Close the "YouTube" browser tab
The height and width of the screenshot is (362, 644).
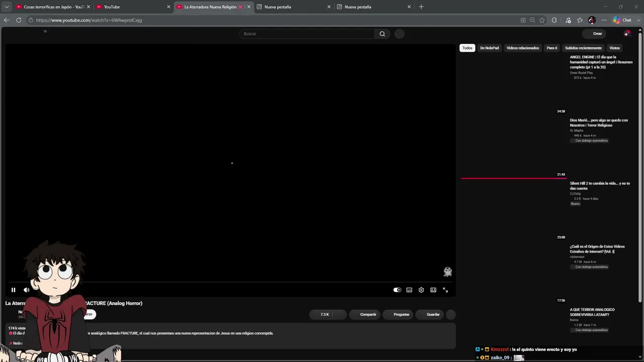click(169, 7)
